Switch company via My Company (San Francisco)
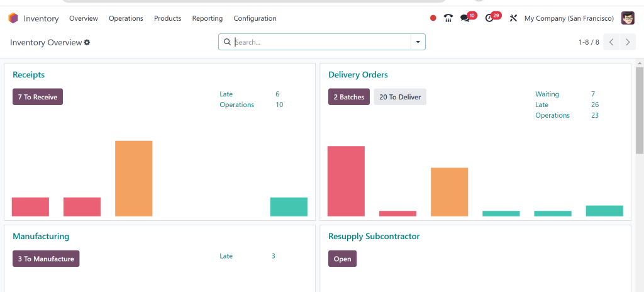The height and width of the screenshot is (292, 644). (x=569, y=18)
